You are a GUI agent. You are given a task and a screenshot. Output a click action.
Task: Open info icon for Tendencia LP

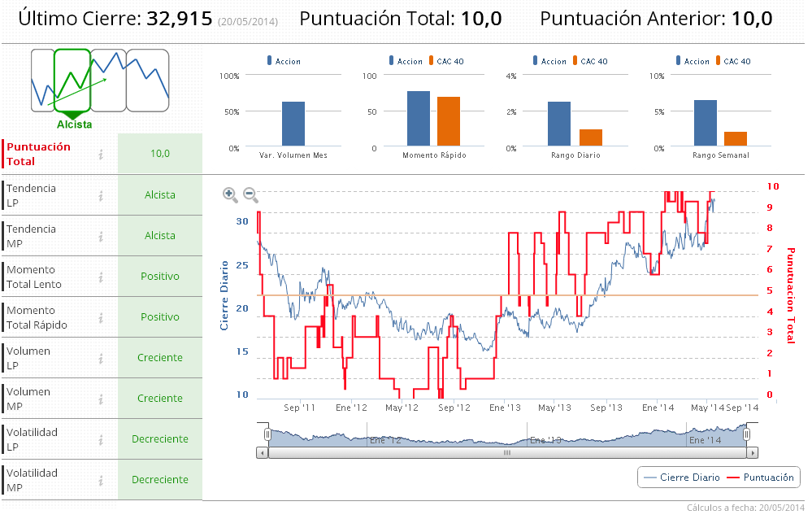tap(101, 195)
